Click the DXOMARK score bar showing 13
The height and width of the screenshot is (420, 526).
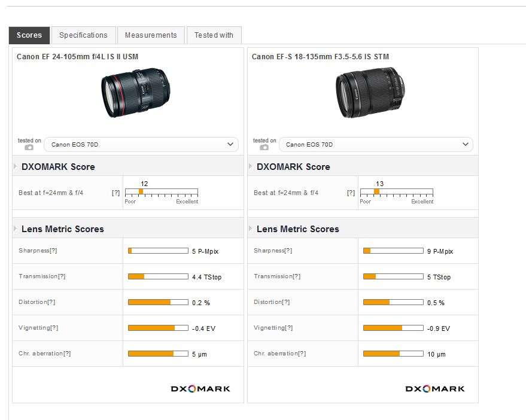397,192
